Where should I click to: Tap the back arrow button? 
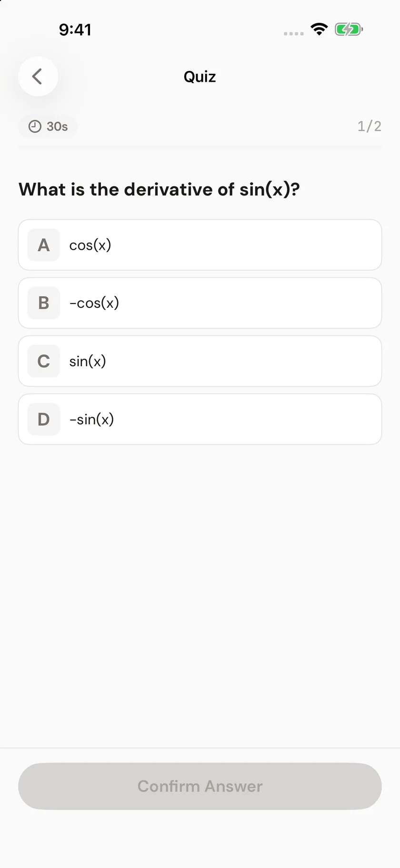pyautogui.click(x=38, y=76)
